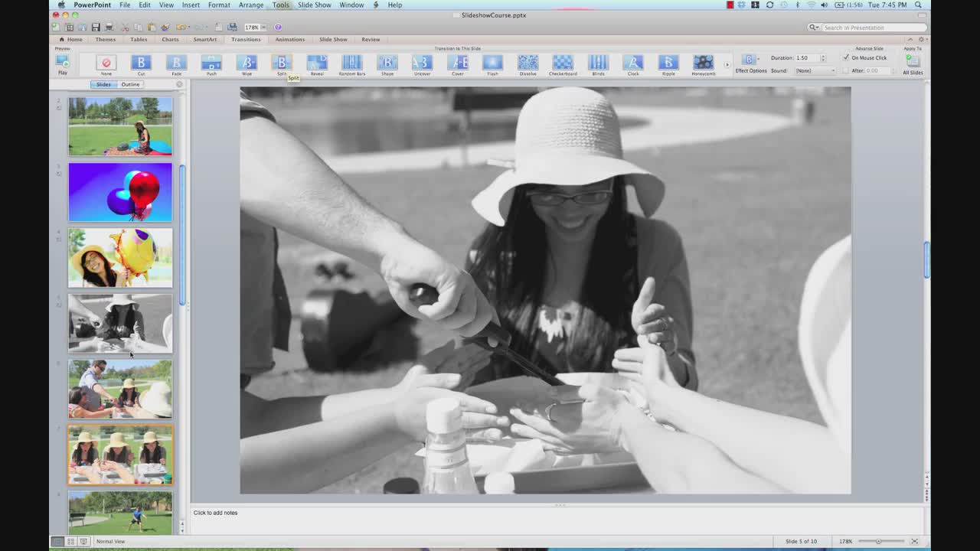Open Spotlight search in menu bar
980x551 pixels.
[x=918, y=5]
